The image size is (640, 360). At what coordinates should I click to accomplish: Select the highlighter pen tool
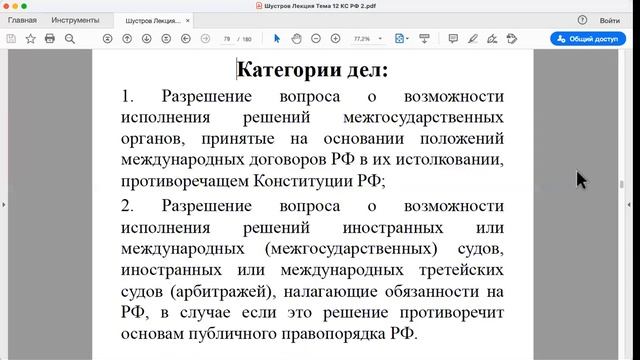[473, 39]
